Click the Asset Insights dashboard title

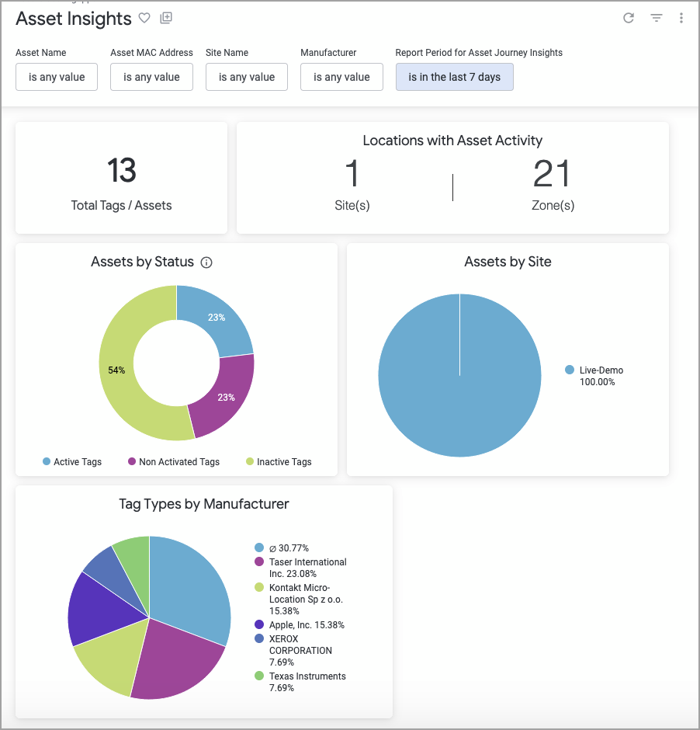click(x=74, y=19)
